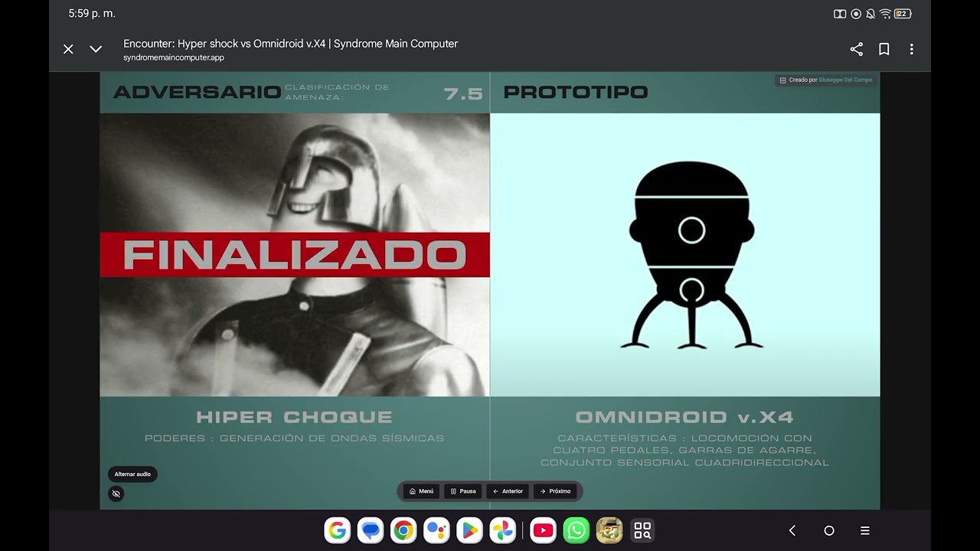Click the HIPER CHOQUE name text
980x551 pixels.
coord(295,417)
